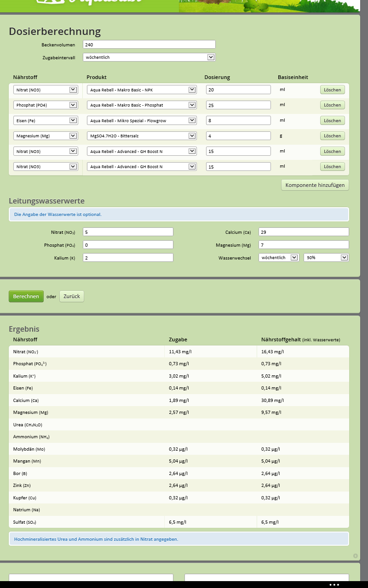Click the Dosierberechnung heading

[55, 31]
